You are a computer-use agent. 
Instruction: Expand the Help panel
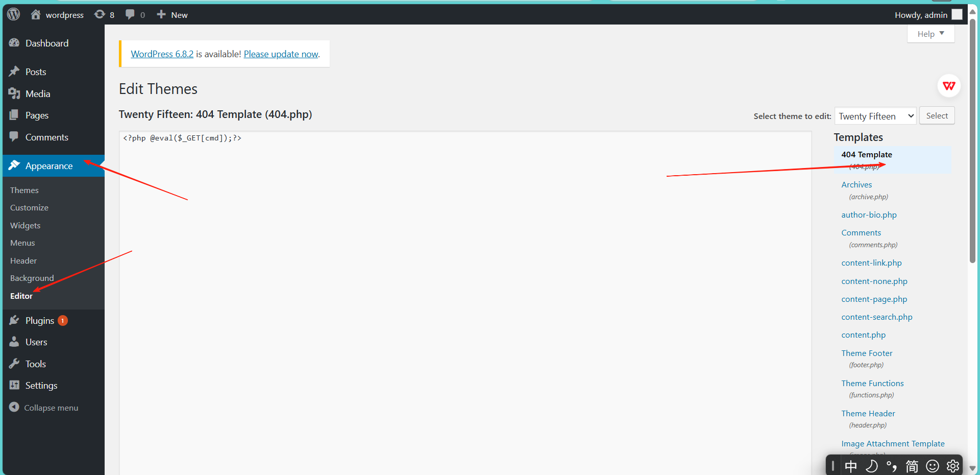(x=930, y=34)
